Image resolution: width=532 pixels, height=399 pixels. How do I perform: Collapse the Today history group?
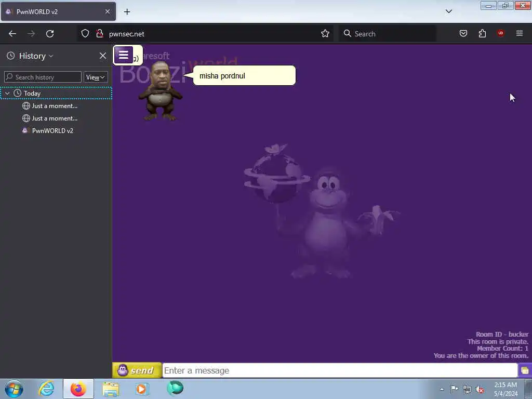pyautogui.click(x=7, y=93)
